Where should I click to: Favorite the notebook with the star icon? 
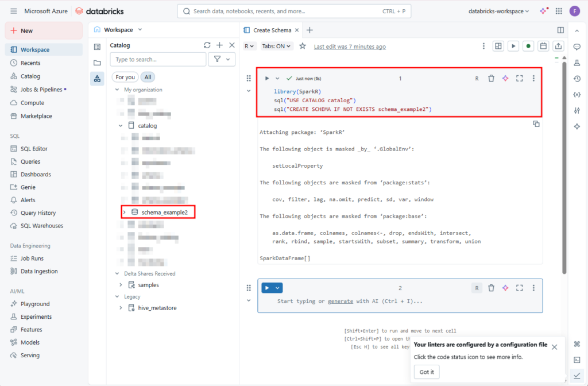tap(303, 46)
